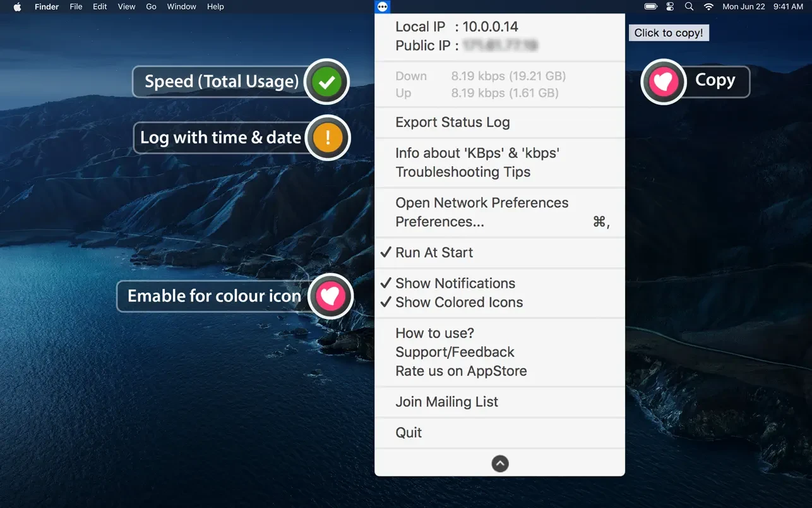Viewport: 812px width, 508px height.
Task: Open Spotlight search magnifier icon
Action: tap(689, 6)
